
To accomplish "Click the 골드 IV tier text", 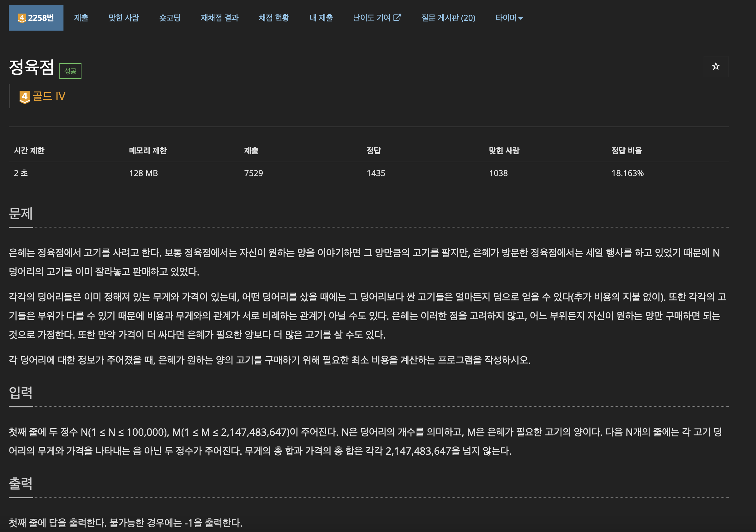I will tap(49, 97).
